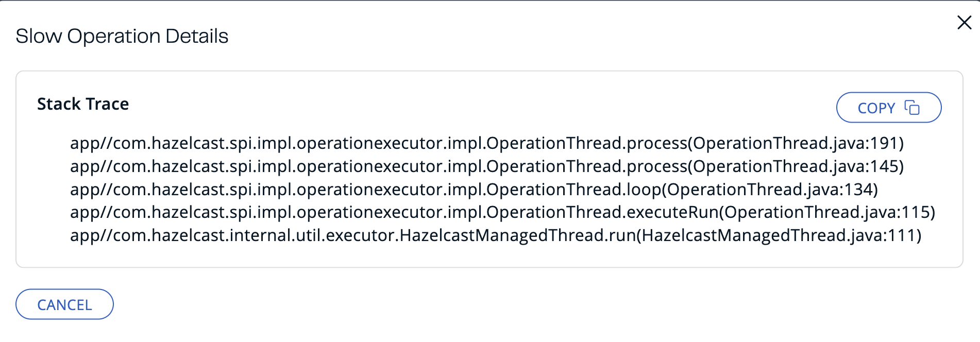Click the COPY button
This screenshot has height=342, width=980.
pyautogui.click(x=888, y=108)
